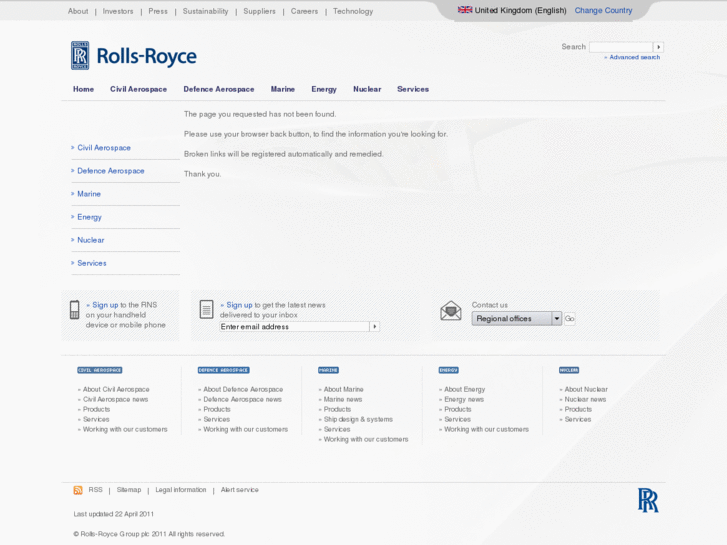Open the Regional offices dropdown
This screenshot has height=545, width=727.
click(x=517, y=319)
